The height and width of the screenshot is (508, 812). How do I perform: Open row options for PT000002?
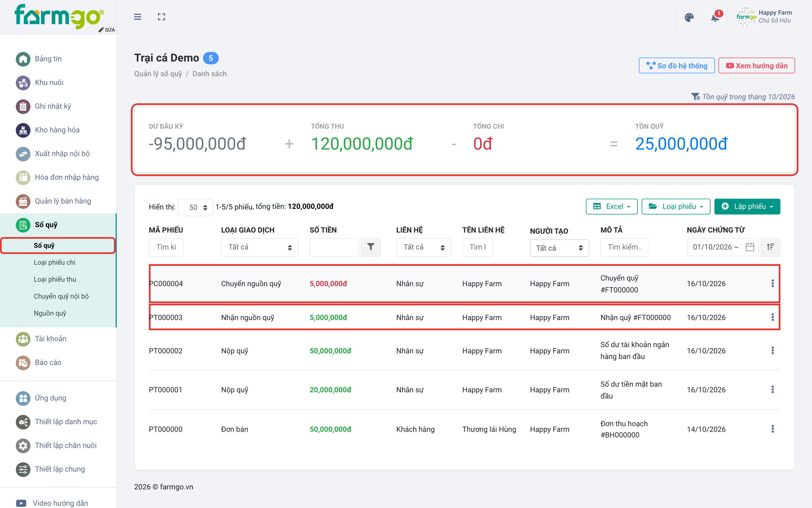click(773, 351)
